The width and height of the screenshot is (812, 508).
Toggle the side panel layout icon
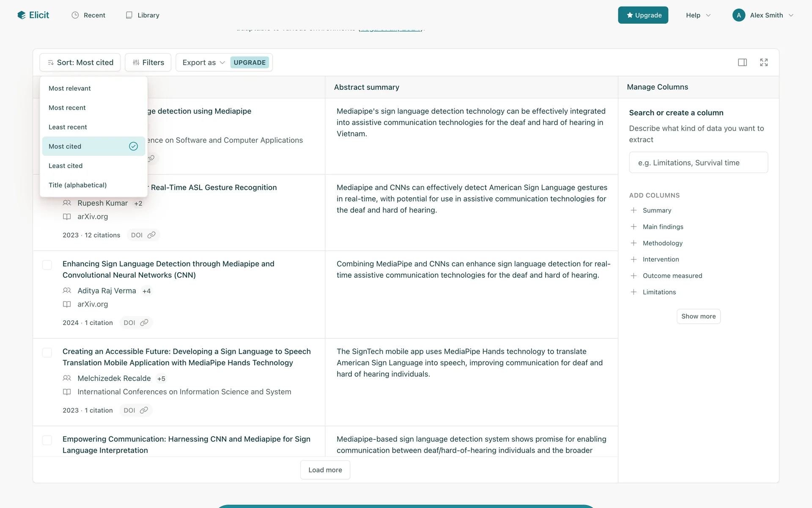(x=742, y=63)
